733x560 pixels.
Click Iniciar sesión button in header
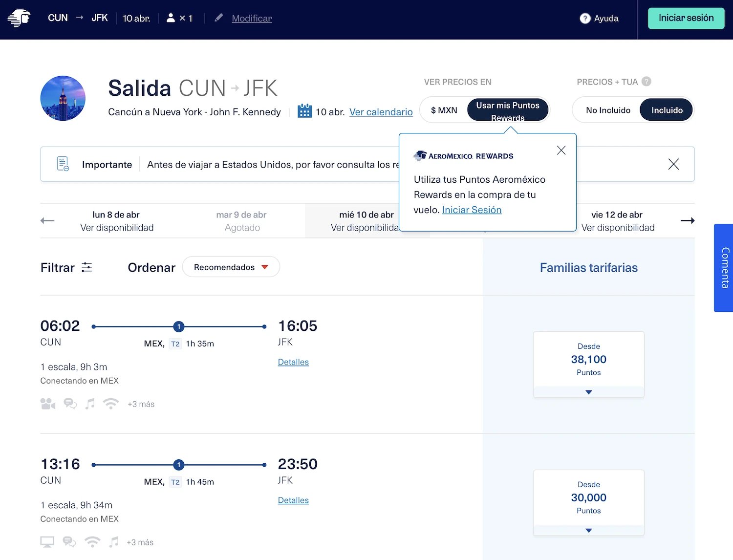(x=686, y=18)
